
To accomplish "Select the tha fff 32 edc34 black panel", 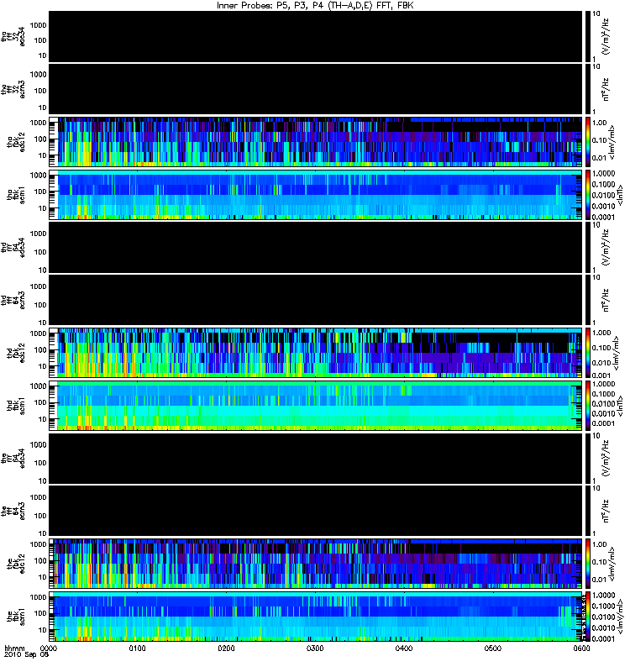I will click(316, 36).
